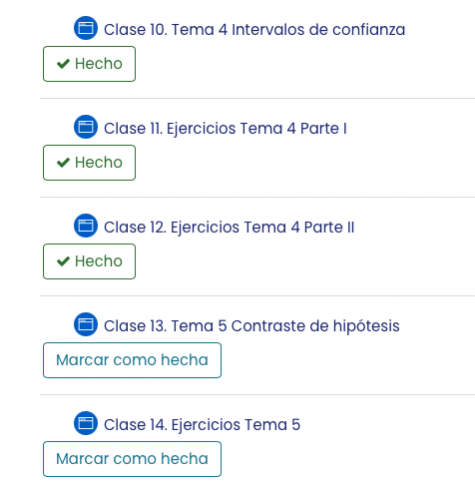Click the page icon beside Clase 11
Screen dimensions: 475x489
(86, 127)
